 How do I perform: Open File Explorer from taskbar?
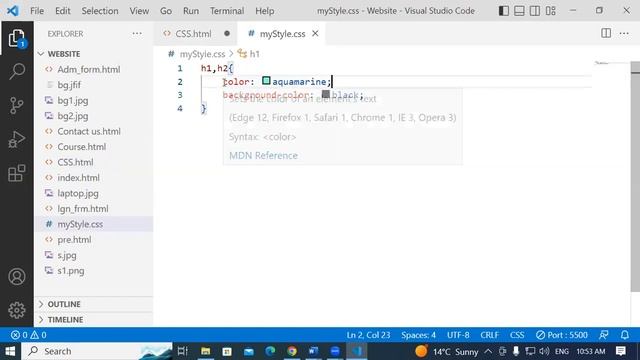[205, 351]
